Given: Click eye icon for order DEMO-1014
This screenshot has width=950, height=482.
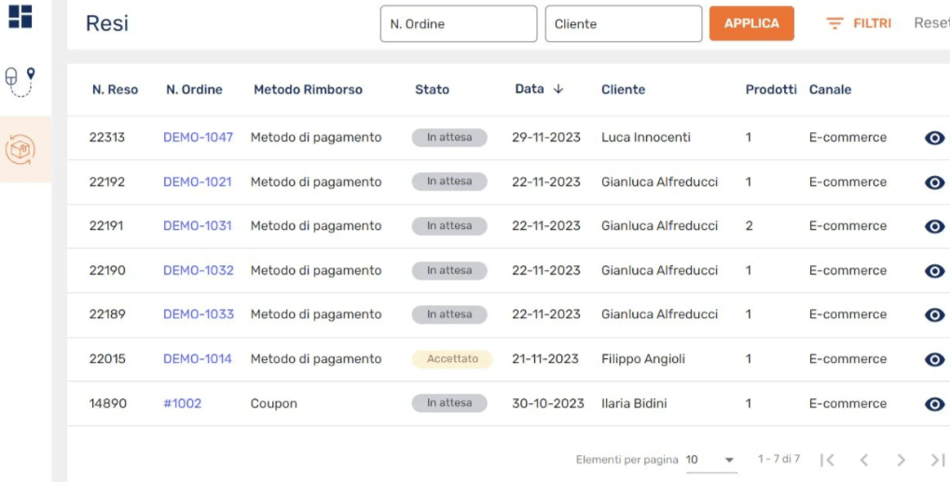Looking at the screenshot, I should tap(934, 359).
